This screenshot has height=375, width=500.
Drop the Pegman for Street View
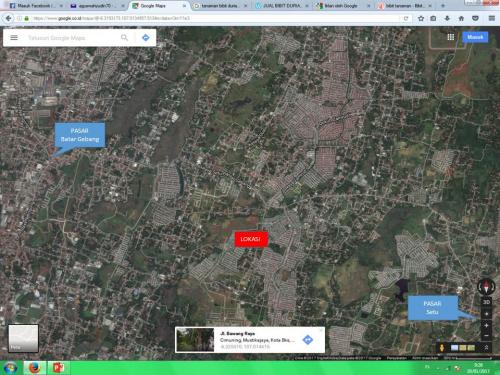(x=442, y=348)
